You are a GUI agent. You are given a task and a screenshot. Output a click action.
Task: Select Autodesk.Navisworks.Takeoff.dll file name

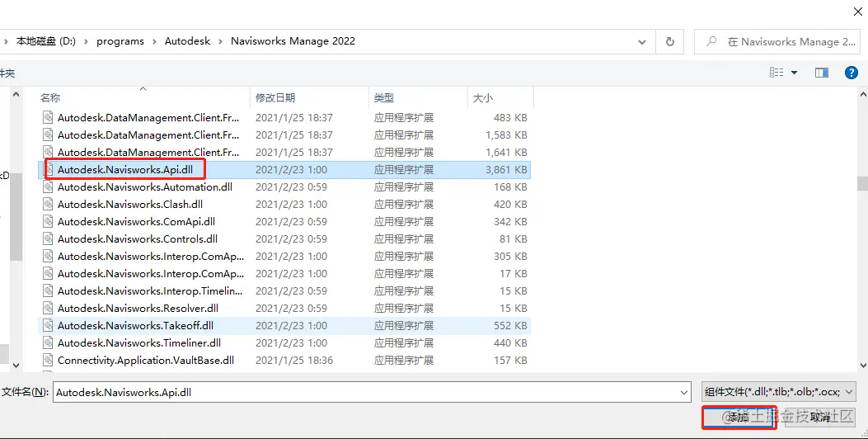pyautogui.click(x=135, y=325)
